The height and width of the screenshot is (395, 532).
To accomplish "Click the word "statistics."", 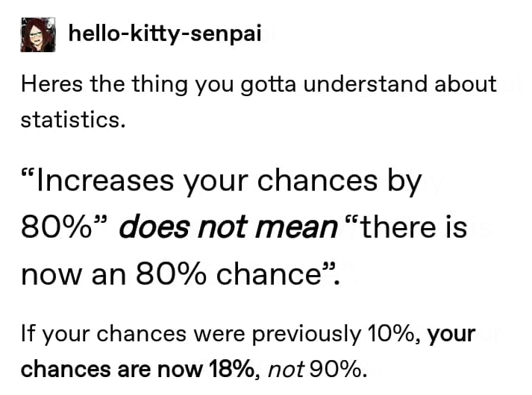I will [72, 119].
